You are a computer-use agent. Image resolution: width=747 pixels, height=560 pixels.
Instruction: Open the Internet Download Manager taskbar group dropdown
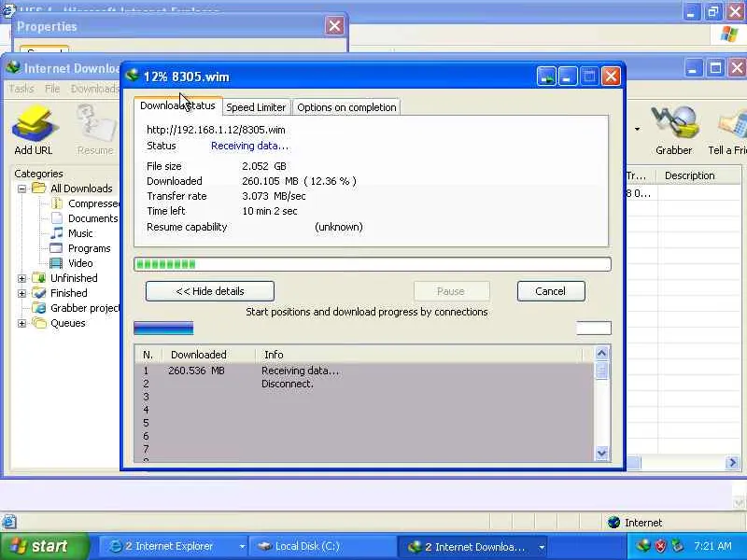(542, 547)
